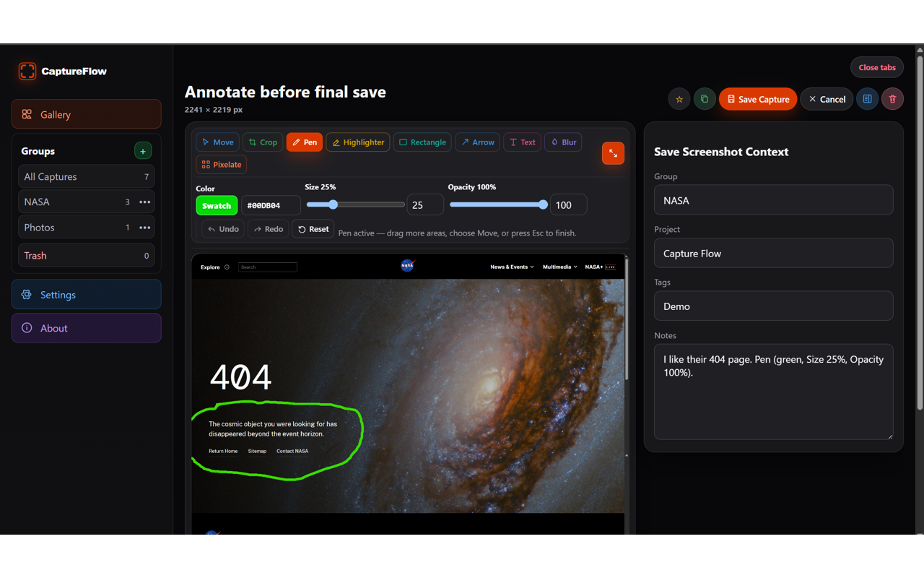Viewport: 924px width, 578px height.
Task: Click the star favorite icon
Action: [679, 100]
